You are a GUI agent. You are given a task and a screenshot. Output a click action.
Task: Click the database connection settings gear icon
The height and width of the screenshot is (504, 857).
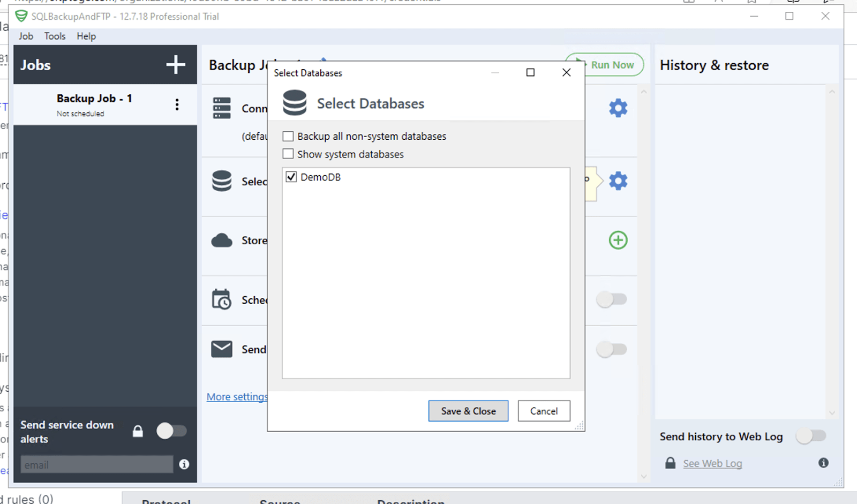click(x=618, y=108)
